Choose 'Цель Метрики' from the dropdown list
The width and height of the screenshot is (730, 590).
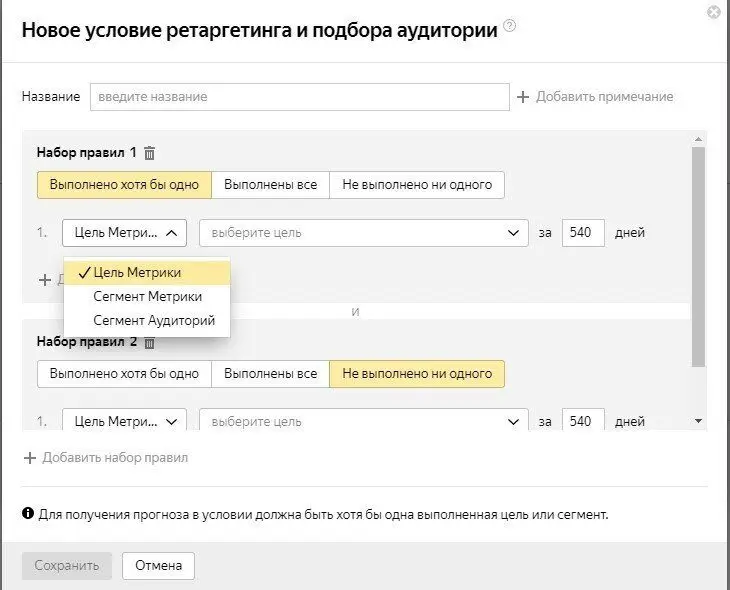(x=147, y=273)
